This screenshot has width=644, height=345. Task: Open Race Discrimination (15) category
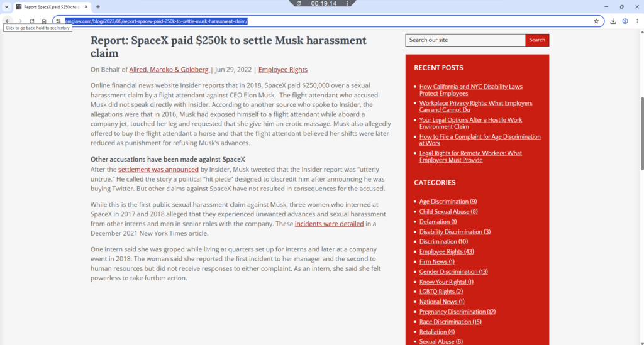[450, 322]
